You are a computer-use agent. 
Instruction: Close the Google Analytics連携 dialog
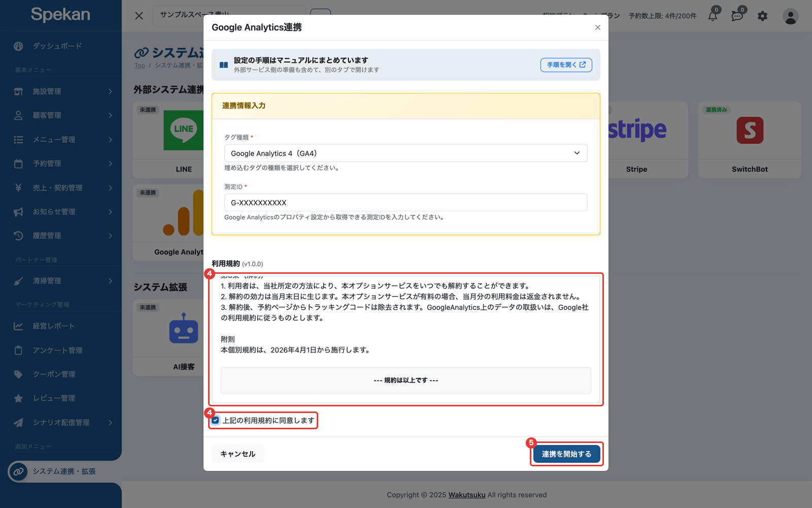coord(598,27)
